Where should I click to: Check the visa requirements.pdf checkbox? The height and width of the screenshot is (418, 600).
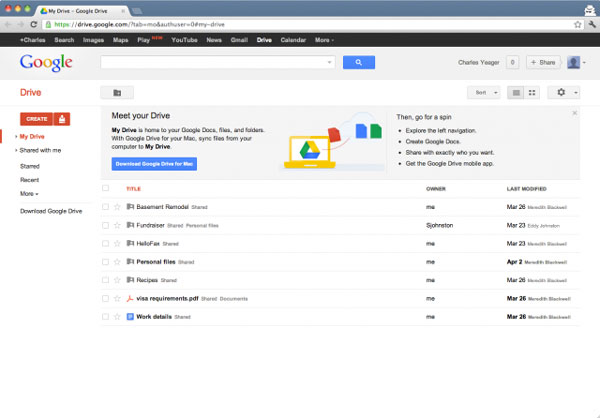pyautogui.click(x=105, y=298)
